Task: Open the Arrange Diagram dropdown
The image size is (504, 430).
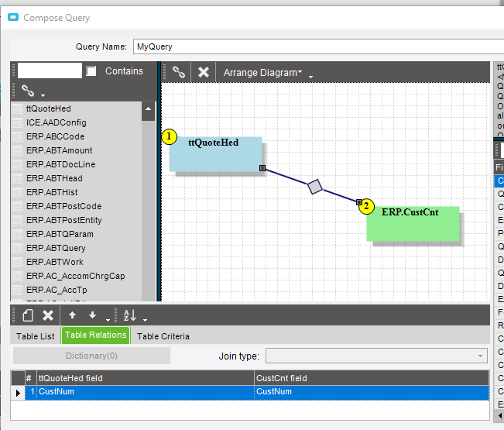Action: coord(262,73)
